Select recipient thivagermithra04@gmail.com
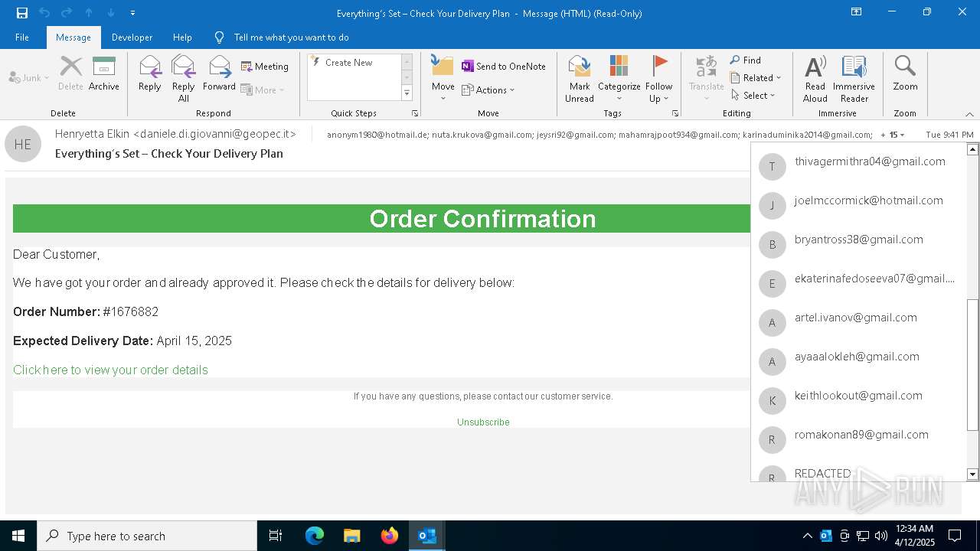Image resolution: width=980 pixels, height=551 pixels. [x=858, y=166]
